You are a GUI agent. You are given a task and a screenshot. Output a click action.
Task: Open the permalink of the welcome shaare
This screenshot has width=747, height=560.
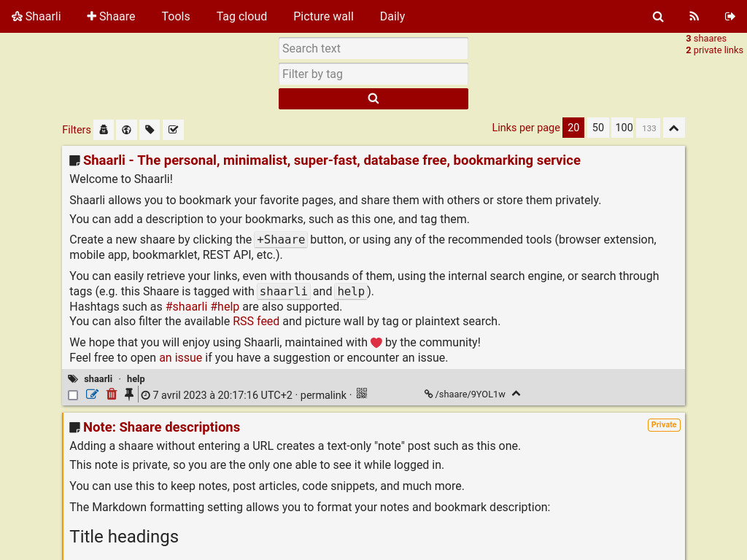[323, 395]
